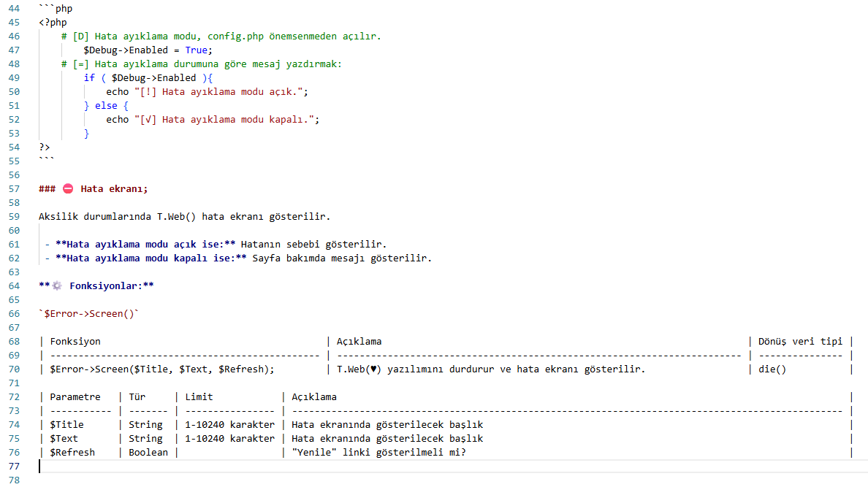The width and height of the screenshot is (868, 487).
Task: Click line number 45 in gutter
Action: (x=14, y=22)
